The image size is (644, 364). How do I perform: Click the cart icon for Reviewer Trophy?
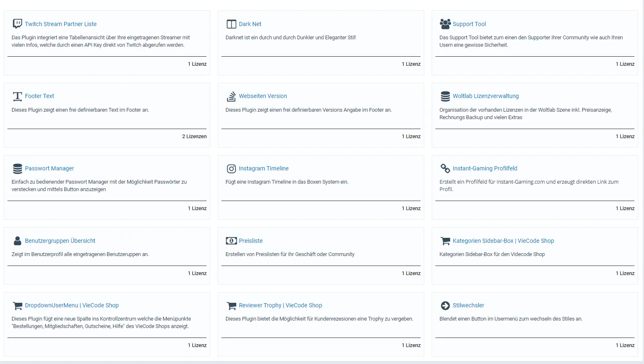[231, 306]
